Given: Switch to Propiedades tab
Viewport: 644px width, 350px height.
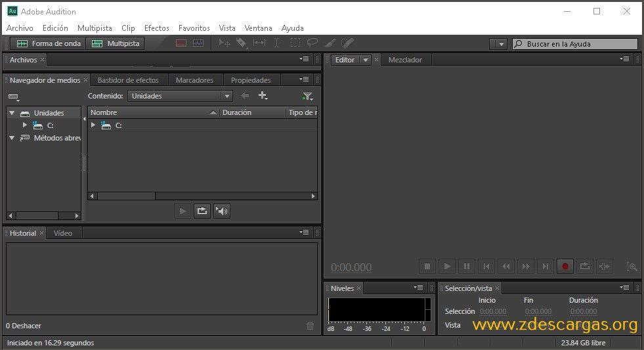Looking at the screenshot, I should pyautogui.click(x=251, y=80).
